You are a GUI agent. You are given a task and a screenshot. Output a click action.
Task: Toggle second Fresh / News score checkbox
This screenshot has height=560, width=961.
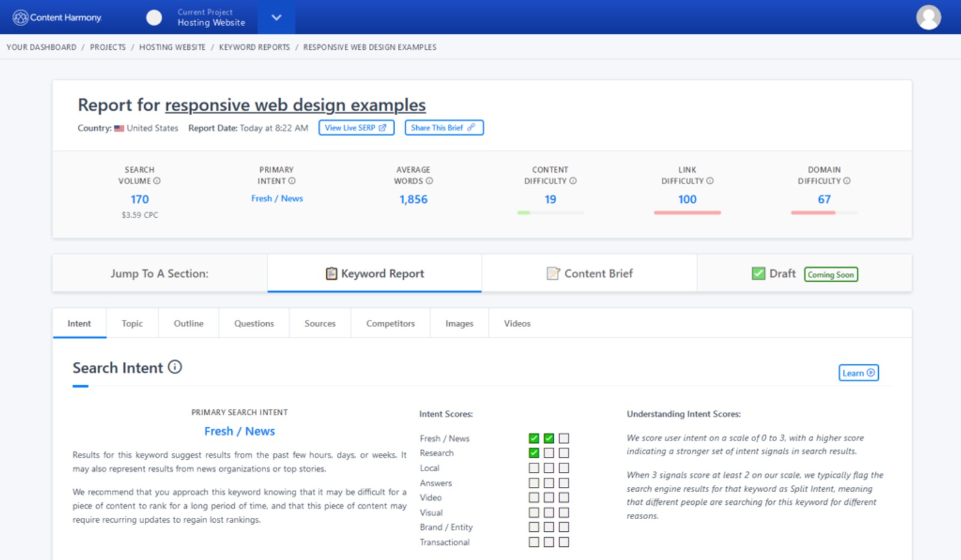[549, 438]
